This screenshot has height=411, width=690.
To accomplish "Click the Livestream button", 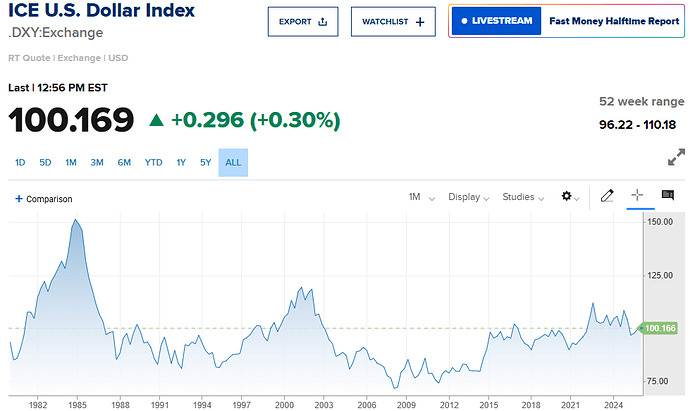I will [496, 21].
